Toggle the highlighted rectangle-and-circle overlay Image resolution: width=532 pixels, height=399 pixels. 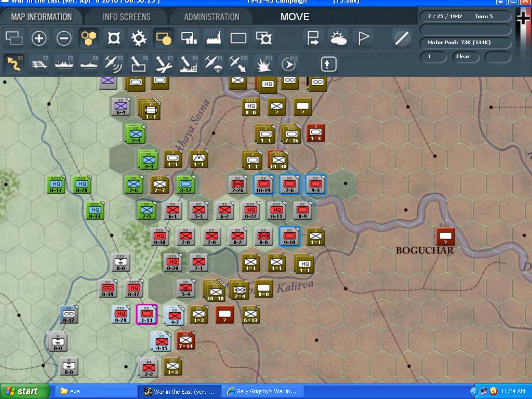(x=164, y=38)
